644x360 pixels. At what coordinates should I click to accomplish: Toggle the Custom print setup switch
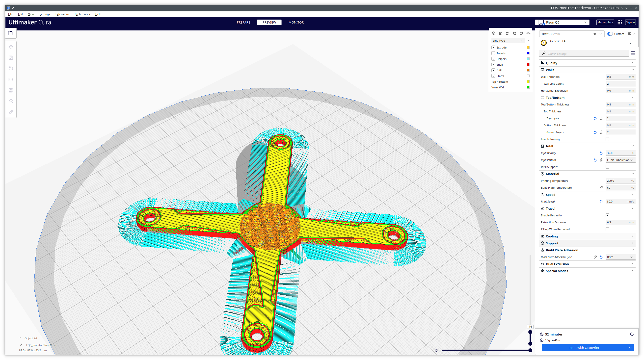[610, 34]
